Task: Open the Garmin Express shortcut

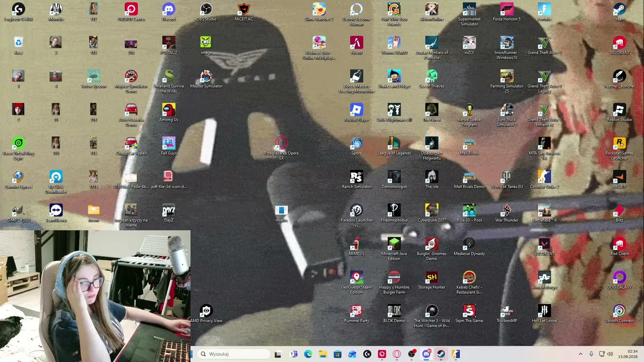Action: (x=18, y=180)
